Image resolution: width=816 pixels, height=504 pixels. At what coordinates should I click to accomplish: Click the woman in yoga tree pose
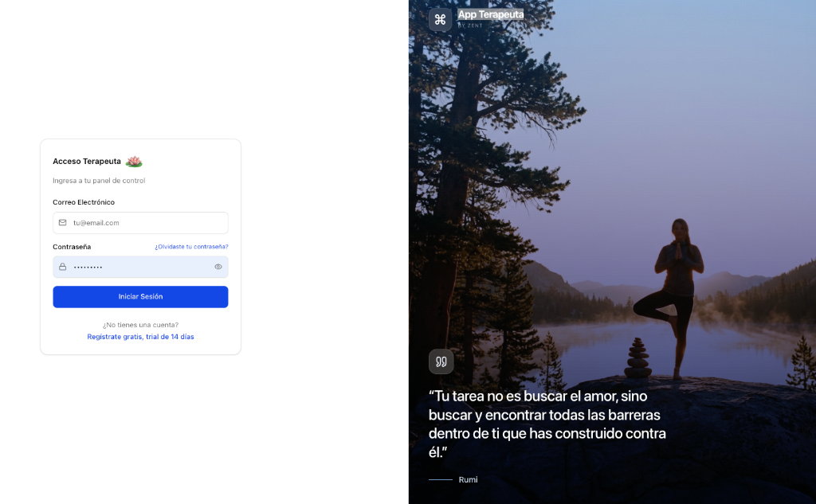[670, 298]
